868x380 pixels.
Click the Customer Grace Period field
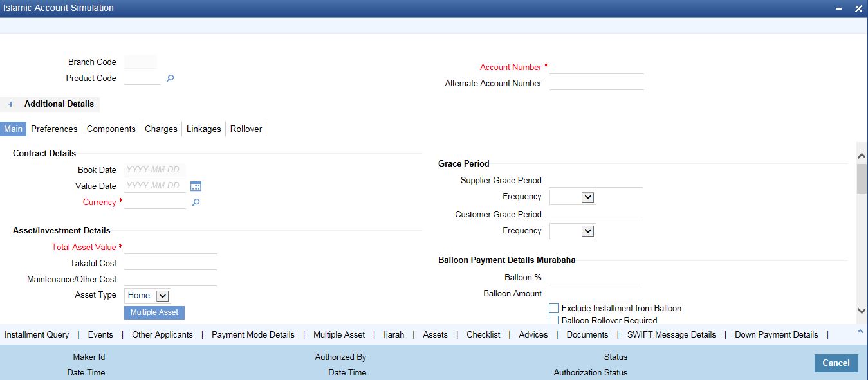(x=596, y=214)
